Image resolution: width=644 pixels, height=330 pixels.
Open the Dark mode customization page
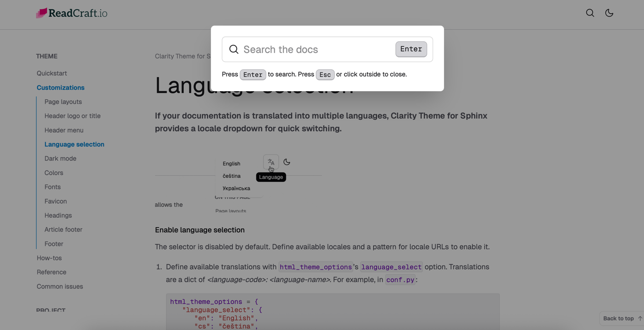point(60,158)
